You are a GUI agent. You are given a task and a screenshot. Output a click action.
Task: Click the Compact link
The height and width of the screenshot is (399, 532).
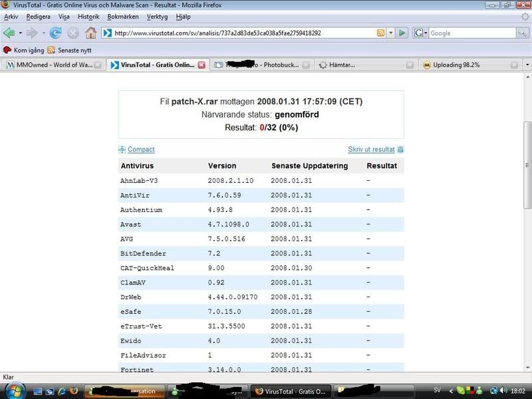coord(141,149)
